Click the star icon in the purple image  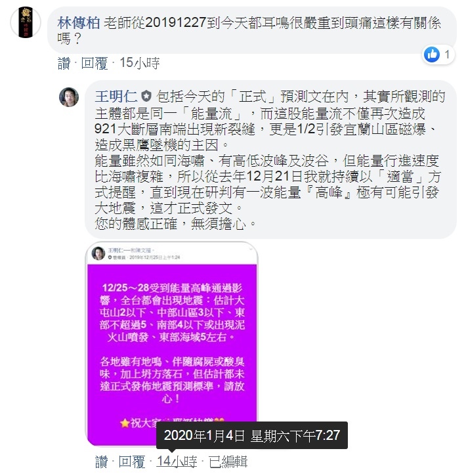(125, 423)
